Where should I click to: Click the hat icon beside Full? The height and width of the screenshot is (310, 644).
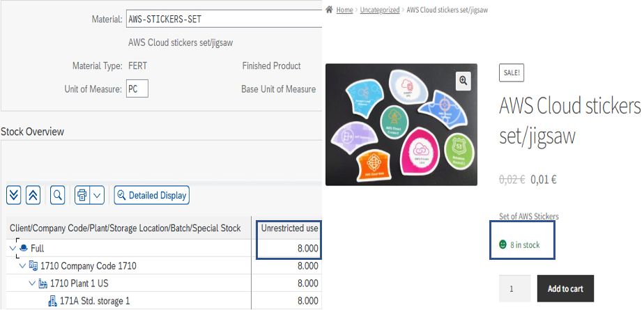(x=24, y=248)
